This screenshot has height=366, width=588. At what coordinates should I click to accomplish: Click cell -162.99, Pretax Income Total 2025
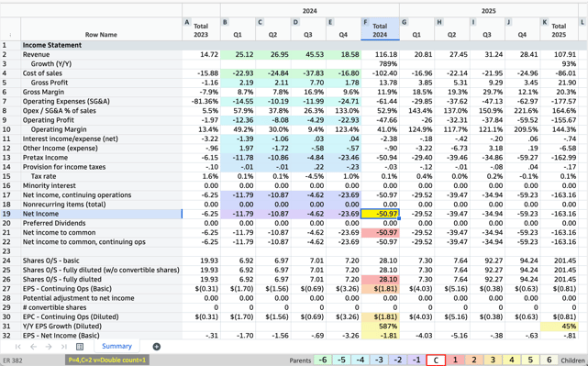click(560, 158)
